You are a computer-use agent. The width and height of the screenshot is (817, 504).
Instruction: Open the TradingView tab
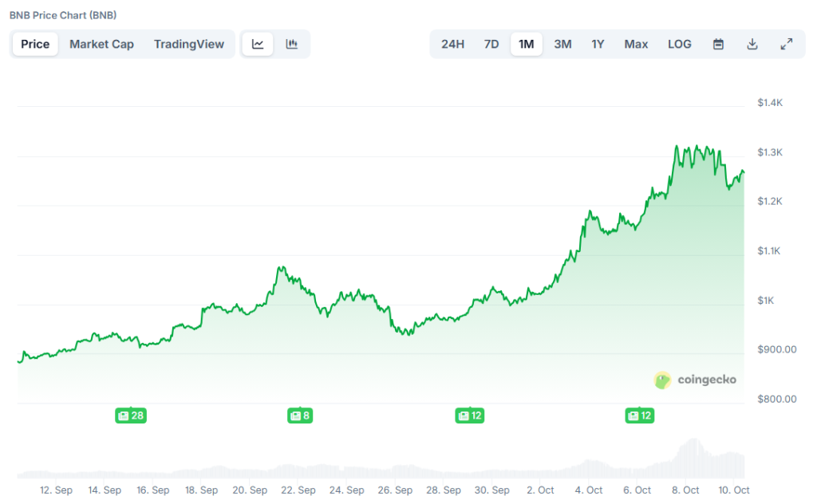click(x=189, y=44)
